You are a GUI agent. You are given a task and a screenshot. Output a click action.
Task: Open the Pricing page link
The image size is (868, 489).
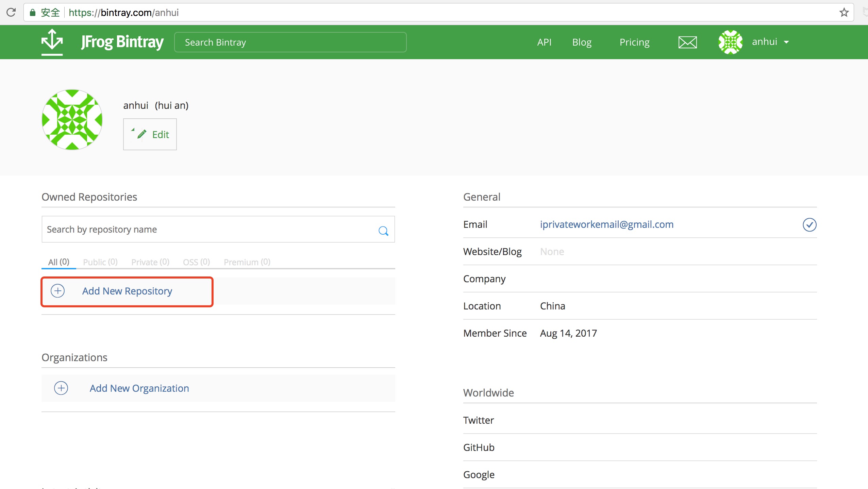(x=634, y=41)
